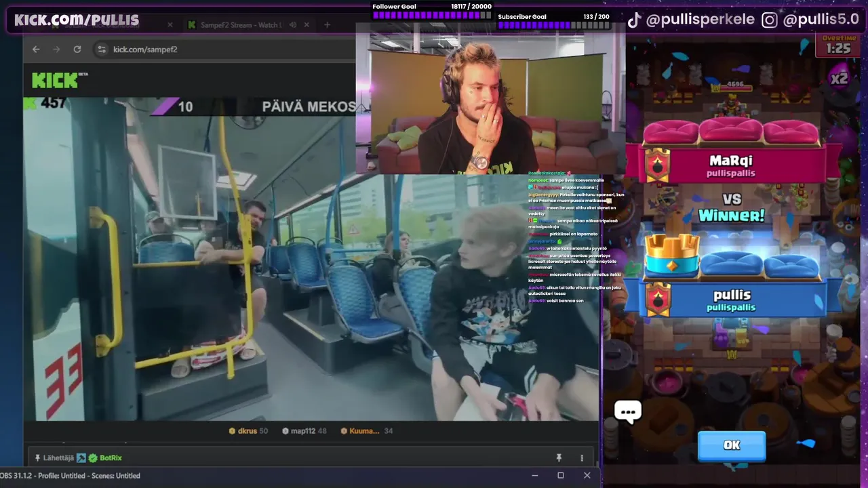This screenshot has height=488, width=868.
Task: Open a new browser tab
Action: [327, 25]
